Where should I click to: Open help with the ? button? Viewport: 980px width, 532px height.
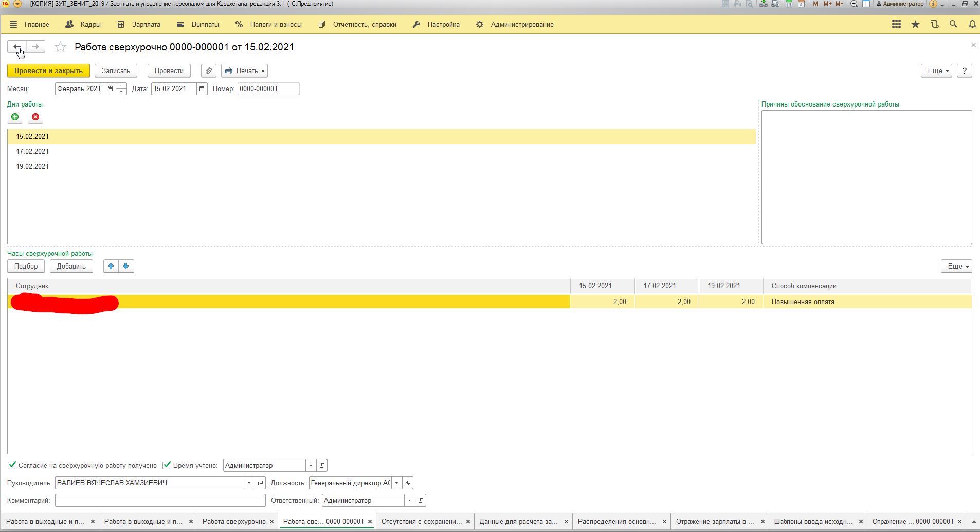(964, 70)
